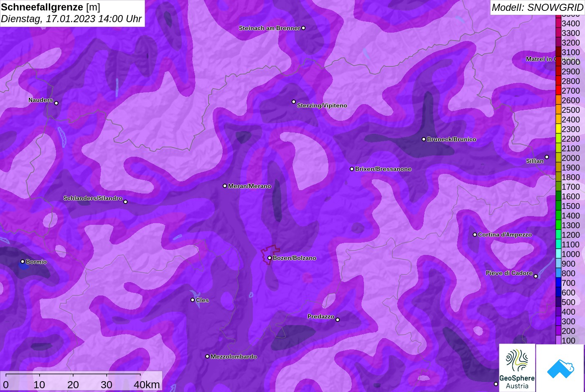The width and height of the screenshot is (585, 392).
Task: Click the Meran/Merano marker dot
Action: click(225, 186)
